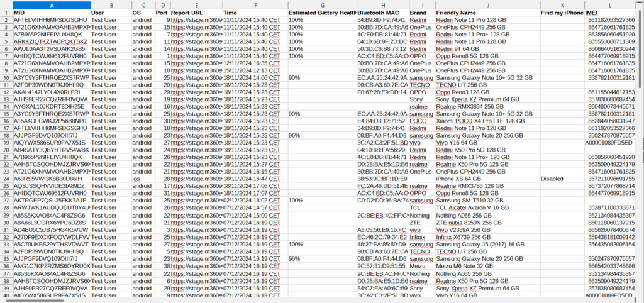Image resolution: width=644 pixels, height=303 pixels.
Task: Select the 'Meizu' brand cell
Action: click(x=422, y=266)
